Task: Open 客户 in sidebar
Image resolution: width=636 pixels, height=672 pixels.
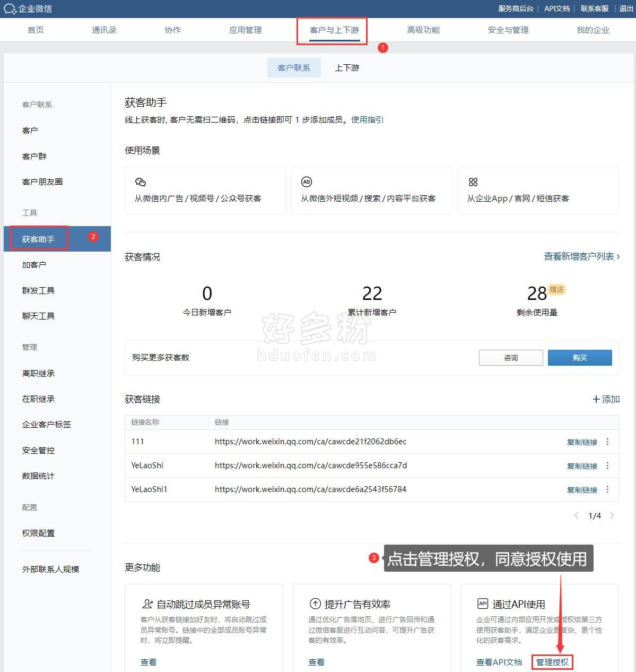Action: click(x=30, y=131)
